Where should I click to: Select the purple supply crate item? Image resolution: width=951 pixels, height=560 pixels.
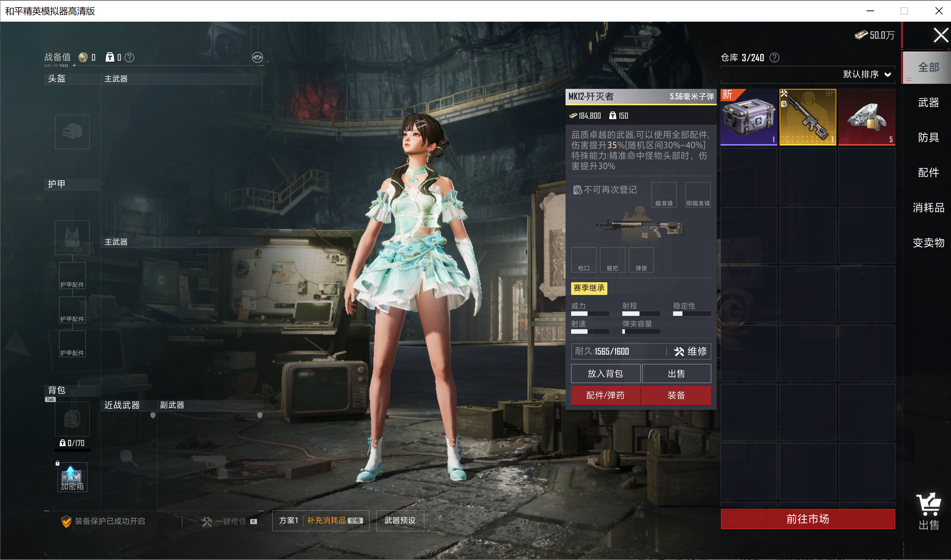click(748, 117)
